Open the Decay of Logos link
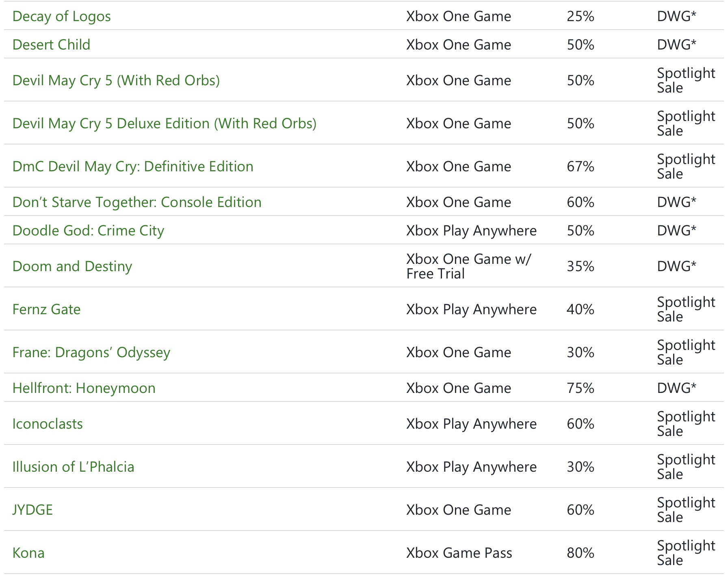Viewport: 728px width, 576px height. [61, 16]
